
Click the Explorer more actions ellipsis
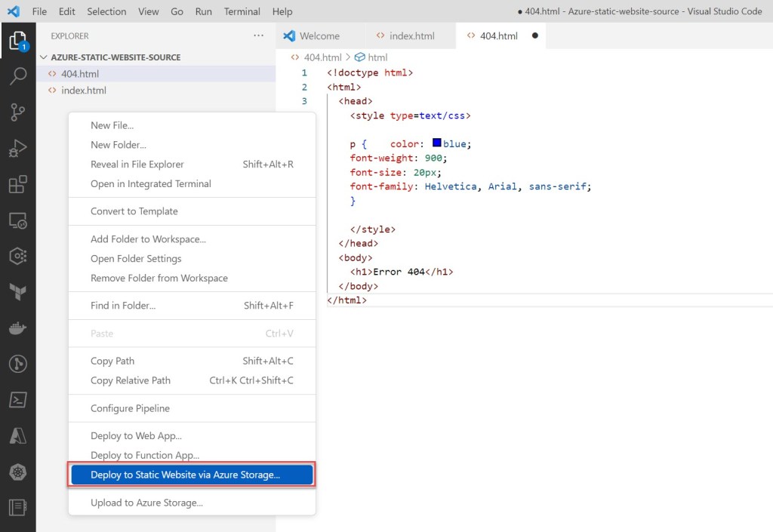(x=259, y=35)
